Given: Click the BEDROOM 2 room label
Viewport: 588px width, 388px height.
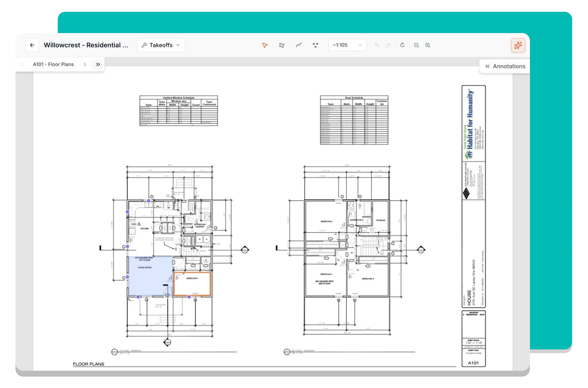Looking at the screenshot, I should tap(326, 222).
